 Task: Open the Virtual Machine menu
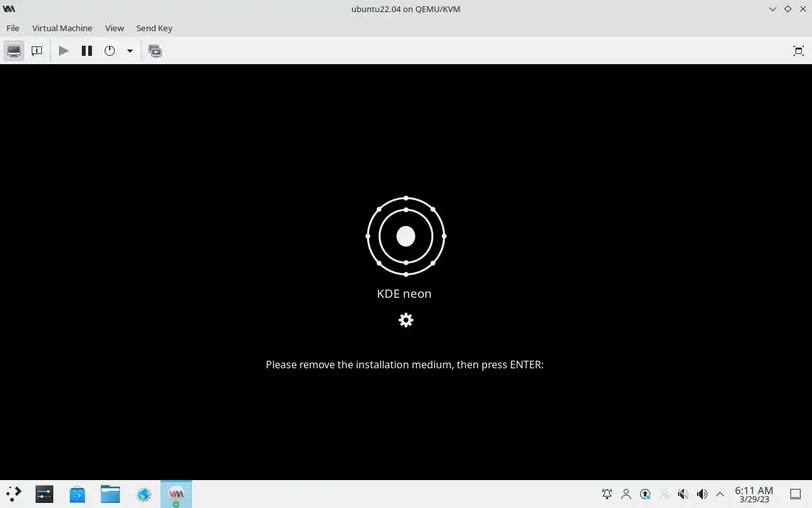62,28
